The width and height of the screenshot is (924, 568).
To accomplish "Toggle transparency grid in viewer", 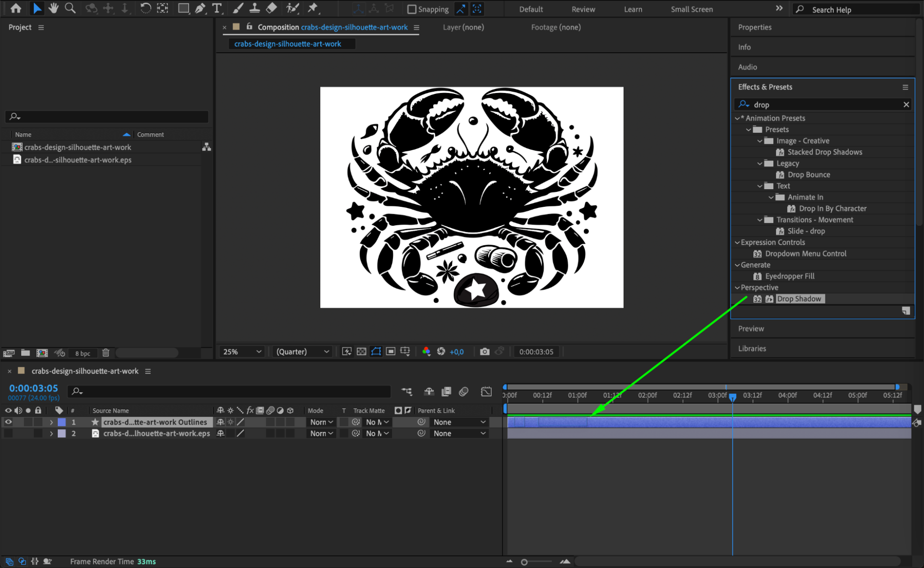I will [361, 352].
